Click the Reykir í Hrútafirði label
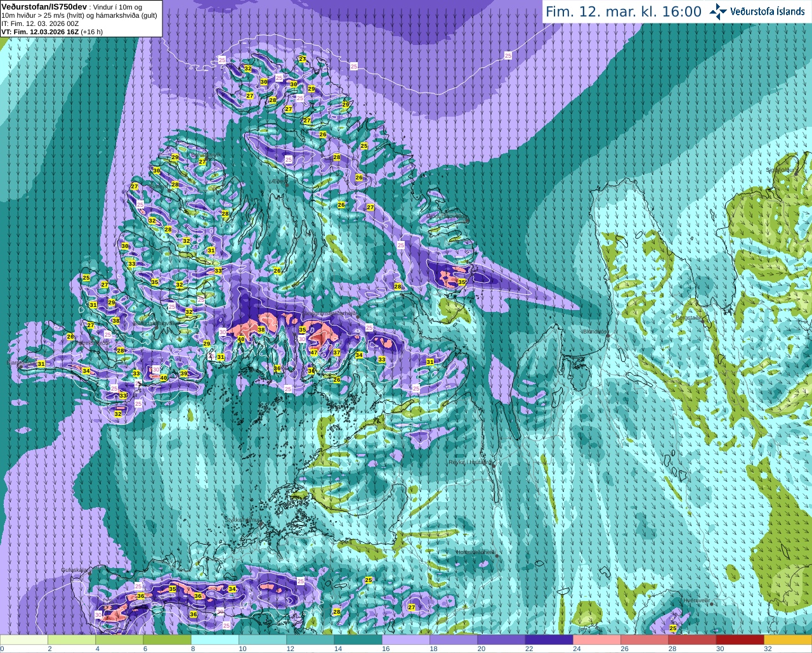Viewport: 812px width, 653px height. coord(470,462)
